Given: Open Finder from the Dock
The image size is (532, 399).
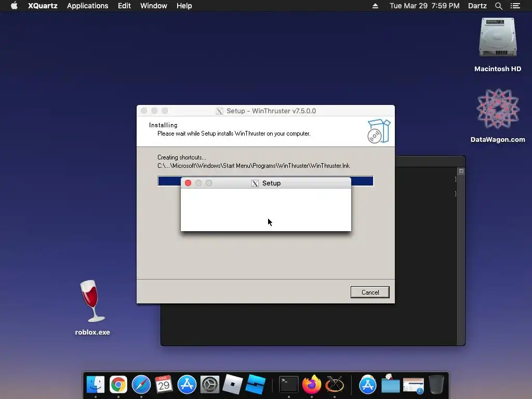Looking at the screenshot, I should pyautogui.click(x=96, y=384).
